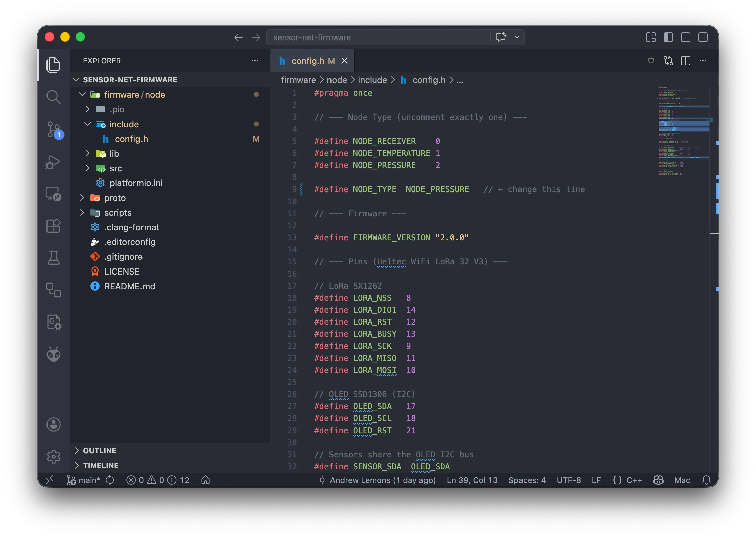This screenshot has width=756, height=537.
Task: Open Problems from errors and warnings count
Action: pos(158,480)
